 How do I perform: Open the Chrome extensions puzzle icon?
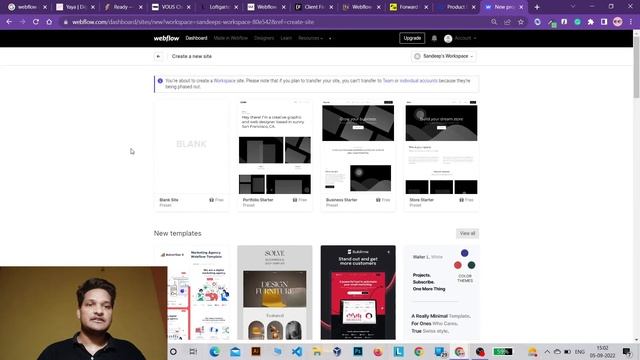point(591,22)
